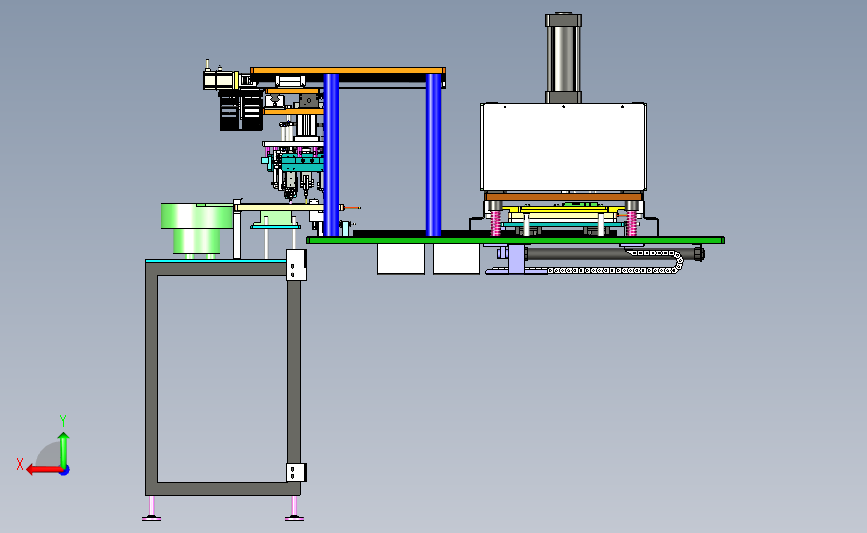This screenshot has width=867, height=533.
Task: Select the teal gripper block on pick head
Action: [302, 163]
